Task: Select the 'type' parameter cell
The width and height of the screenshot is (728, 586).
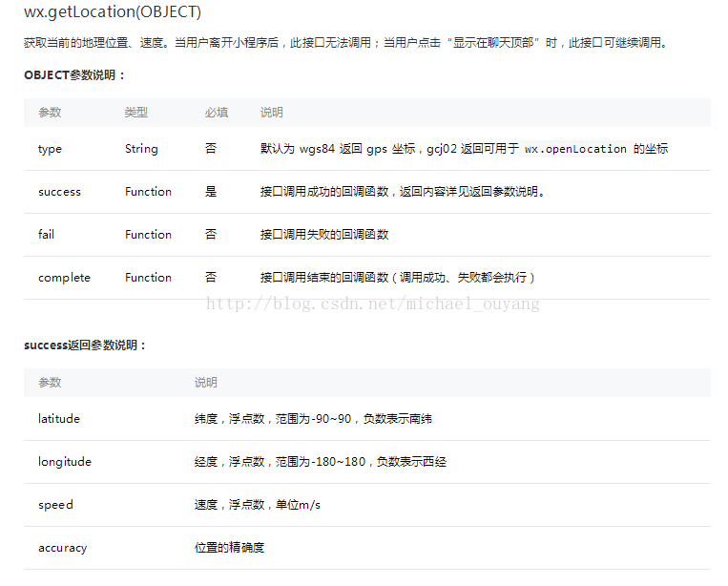Action: click(50, 149)
